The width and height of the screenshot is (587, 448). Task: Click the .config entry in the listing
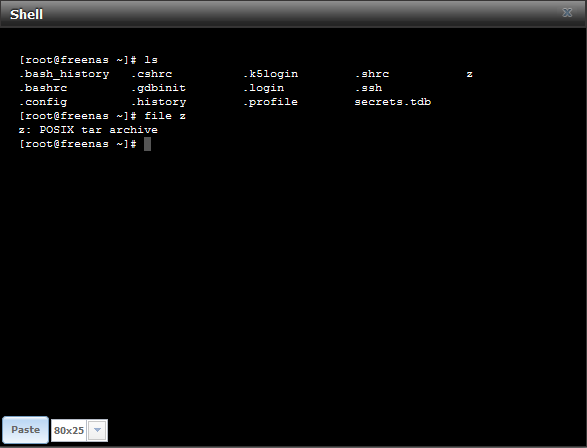pos(43,102)
